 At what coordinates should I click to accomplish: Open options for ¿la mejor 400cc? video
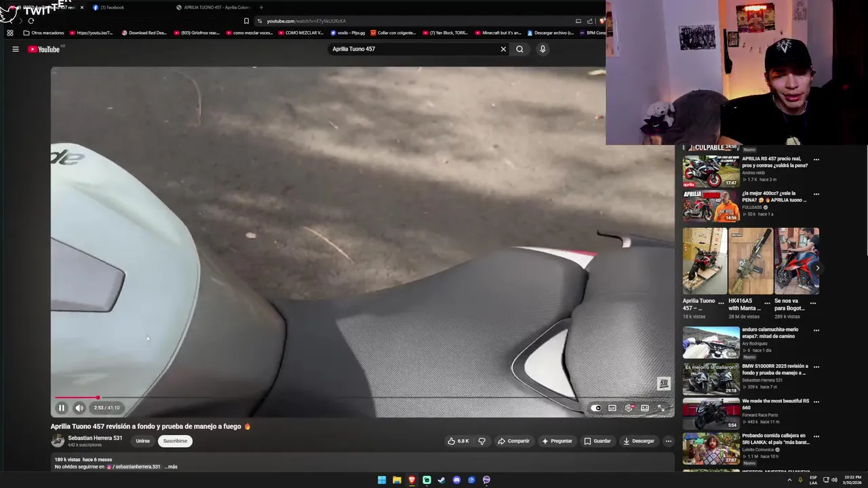coord(816,194)
